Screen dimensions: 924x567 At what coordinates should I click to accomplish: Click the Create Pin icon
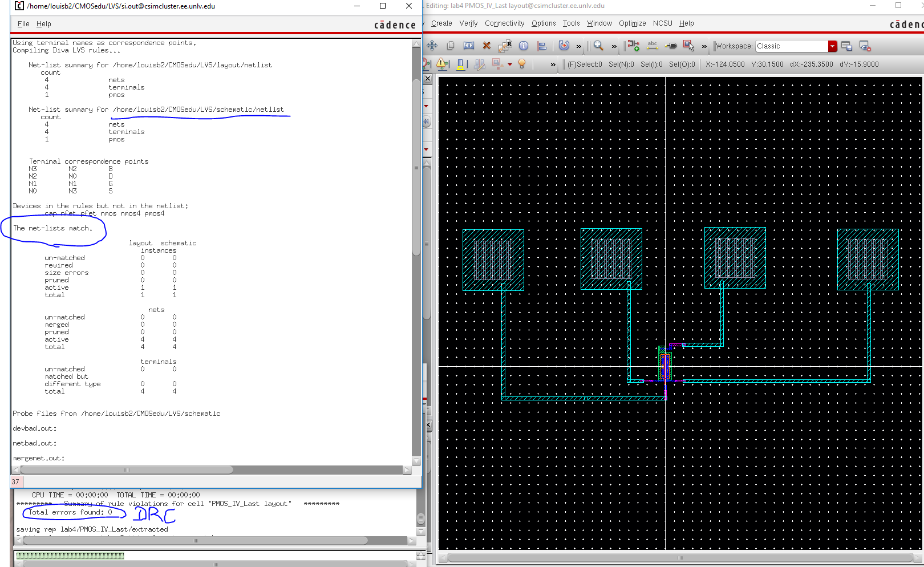[x=671, y=46]
